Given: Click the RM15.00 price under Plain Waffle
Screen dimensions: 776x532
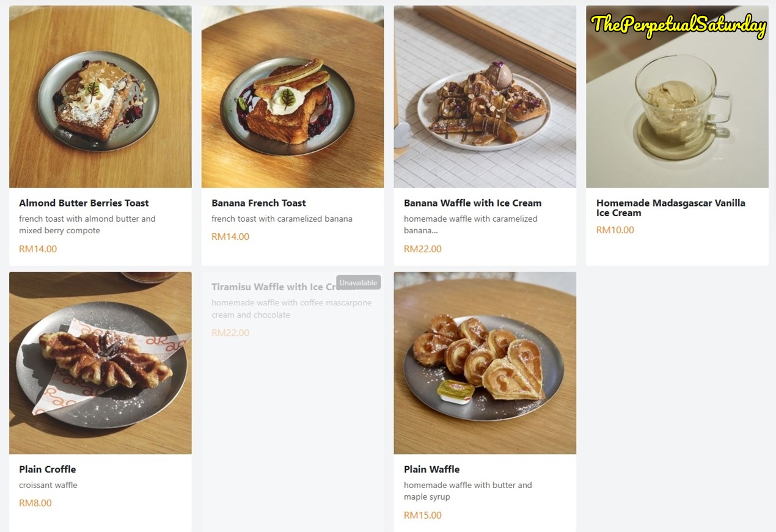Looking at the screenshot, I should coord(422,516).
